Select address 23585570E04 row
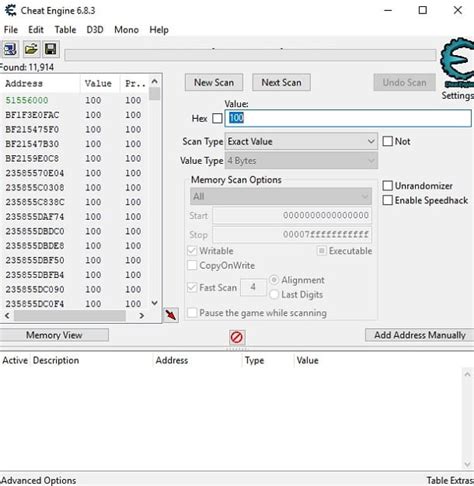This screenshot has width=474, height=486. 74,173
